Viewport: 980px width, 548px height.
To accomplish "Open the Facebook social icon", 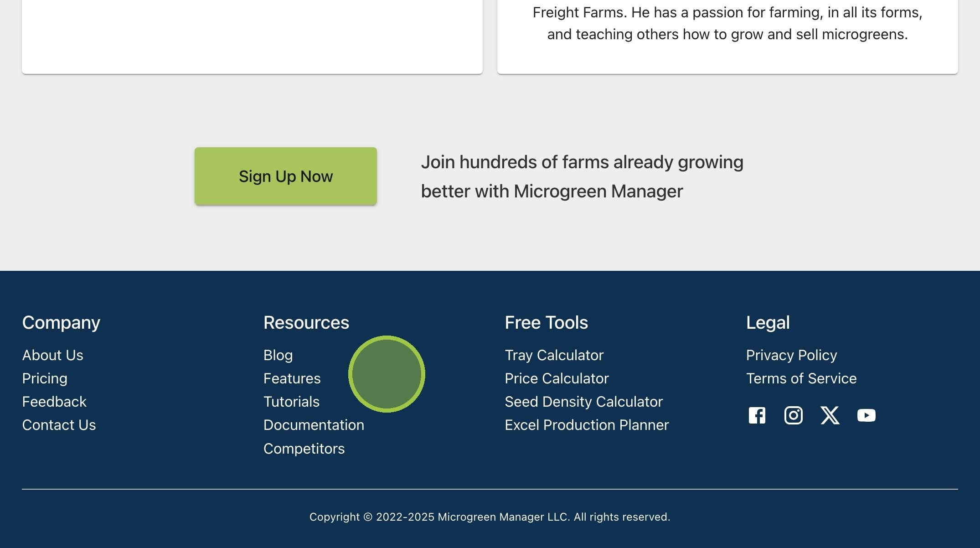I will (757, 415).
